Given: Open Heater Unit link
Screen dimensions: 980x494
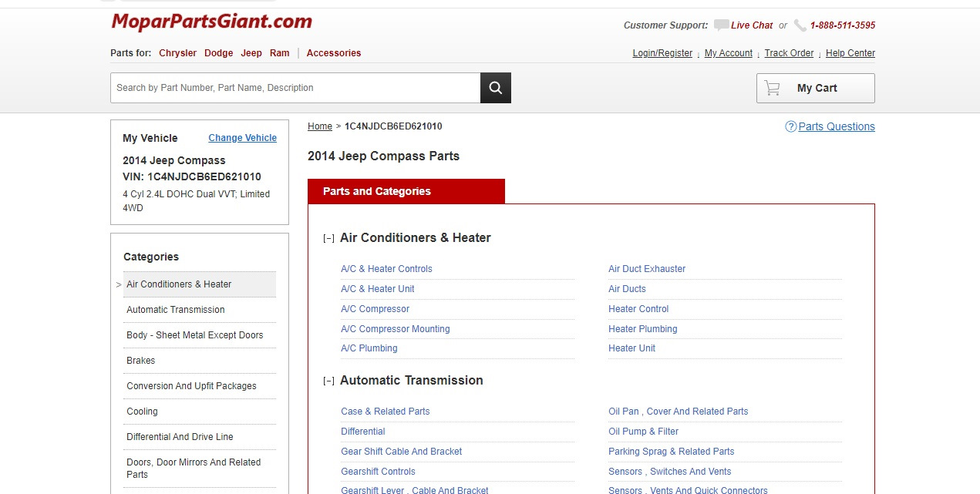Looking at the screenshot, I should (x=631, y=348).
